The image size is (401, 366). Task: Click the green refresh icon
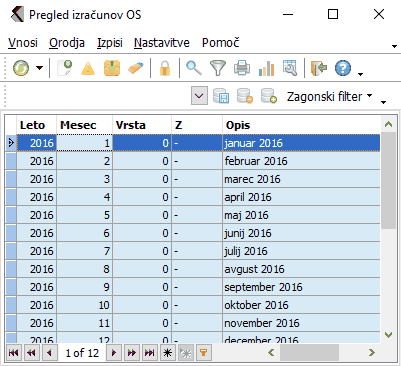click(x=21, y=68)
